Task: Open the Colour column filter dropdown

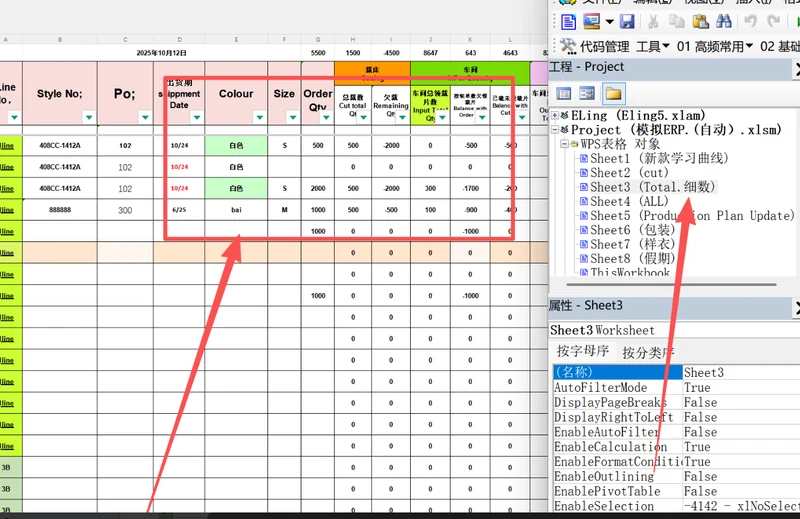Action: [260, 117]
